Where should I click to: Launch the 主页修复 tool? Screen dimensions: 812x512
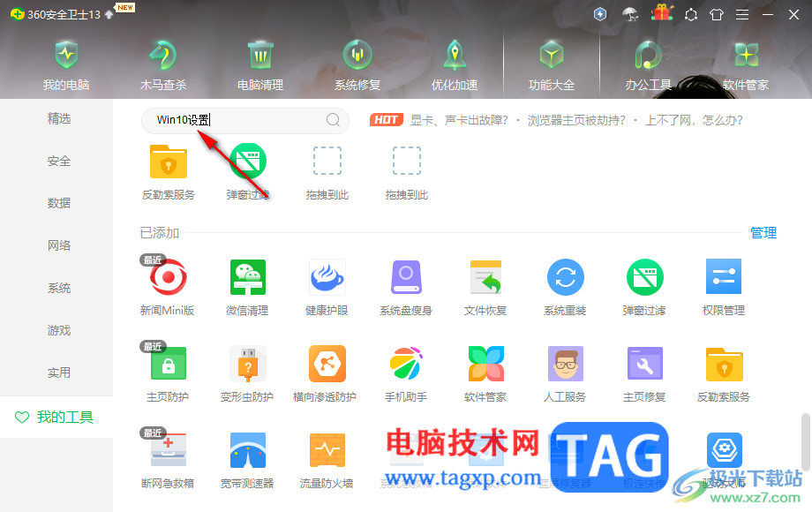coord(644,373)
